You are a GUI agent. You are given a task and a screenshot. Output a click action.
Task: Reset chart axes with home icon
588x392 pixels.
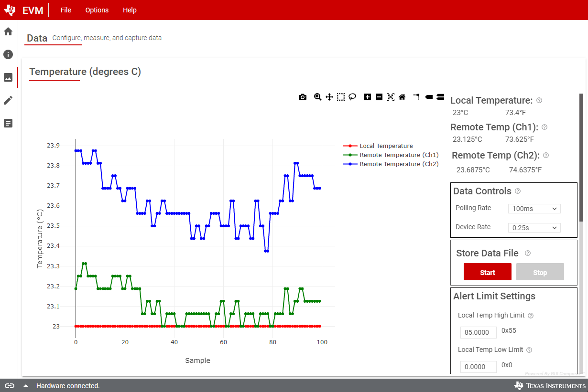coord(402,97)
